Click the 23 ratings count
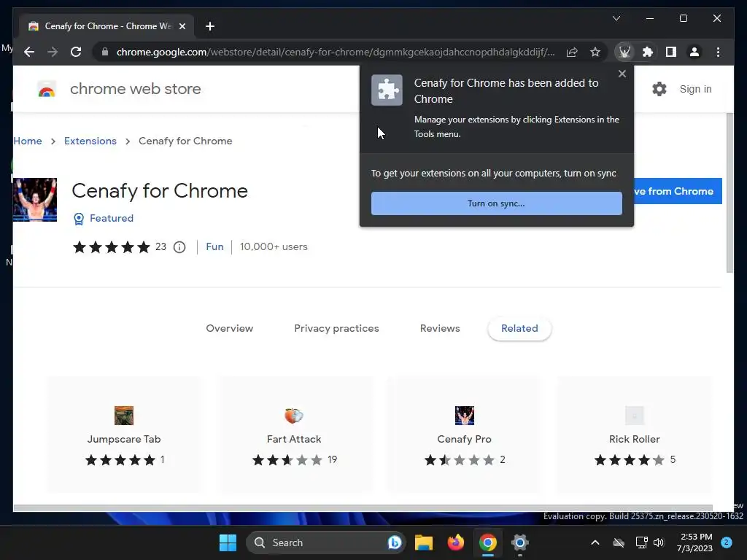 pos(160,246)
